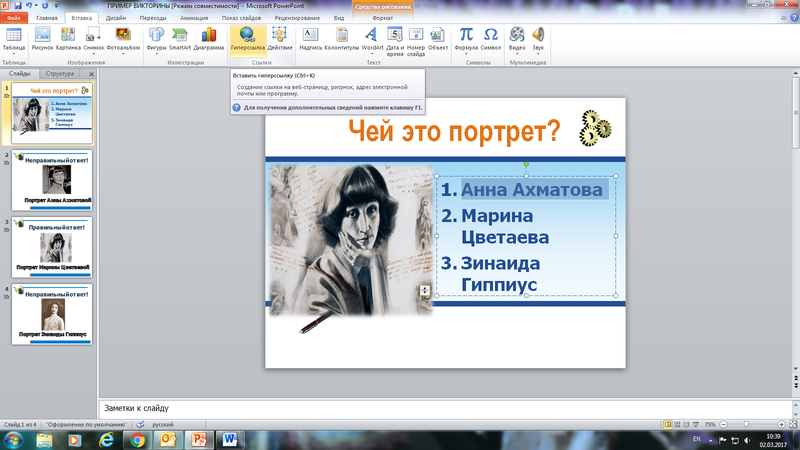Open the Вид ribbon tab

(x=339, y=18)
